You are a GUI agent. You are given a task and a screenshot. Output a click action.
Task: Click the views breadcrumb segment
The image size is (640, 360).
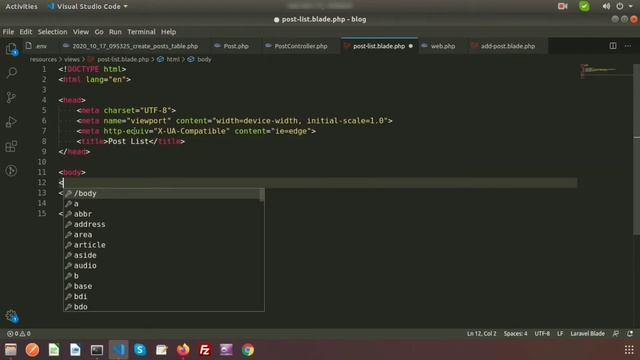[71, 60]
